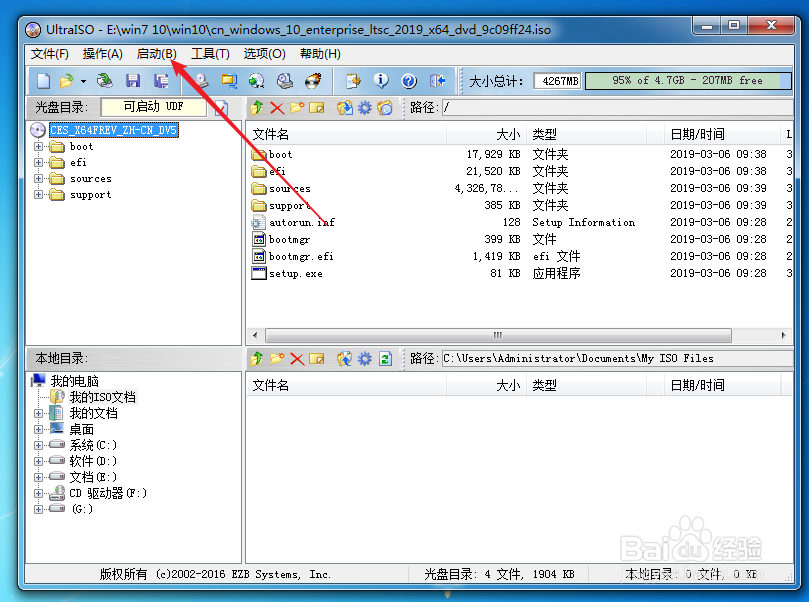The image size is (809, 602).
Task: Select 我的ISO文档 in local tree
Action: tap(103, 397)
